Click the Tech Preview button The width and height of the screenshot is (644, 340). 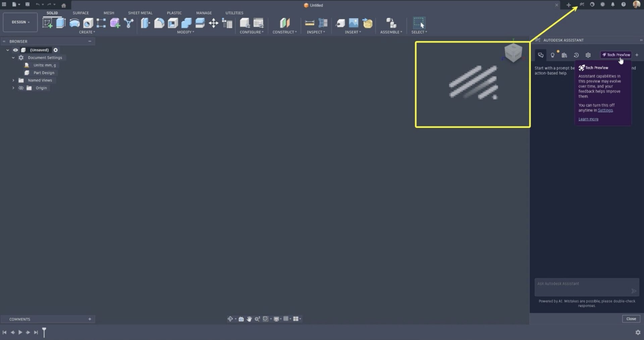click(616, 55)
